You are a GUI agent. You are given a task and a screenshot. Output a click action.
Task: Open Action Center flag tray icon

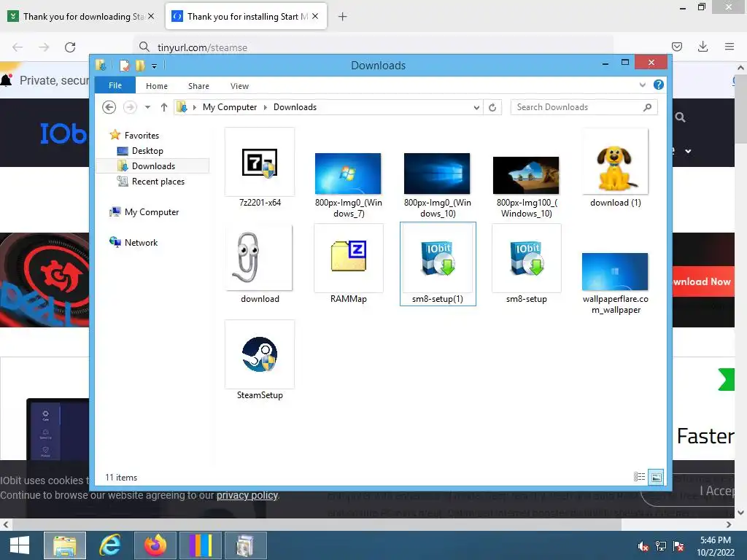coord(678,545)
